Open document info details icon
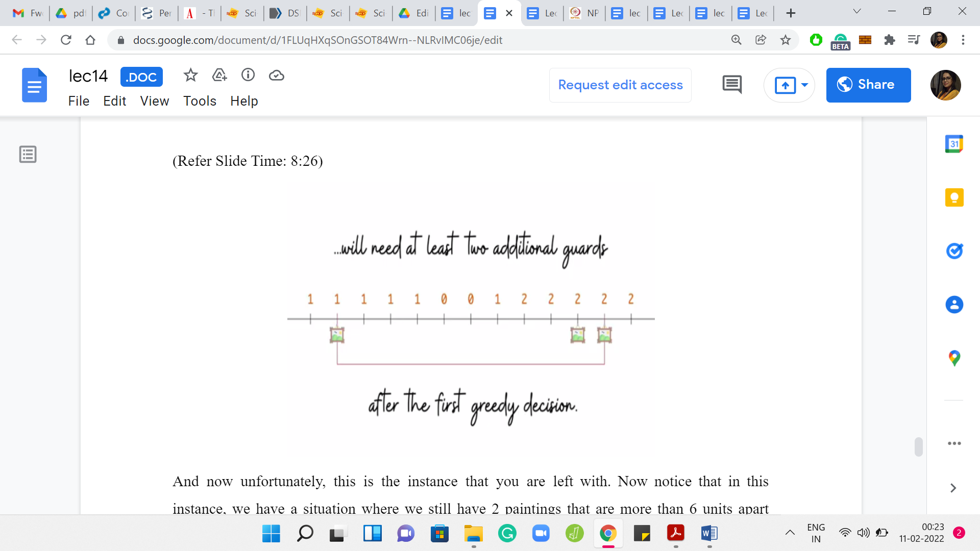 click(248, 76)
